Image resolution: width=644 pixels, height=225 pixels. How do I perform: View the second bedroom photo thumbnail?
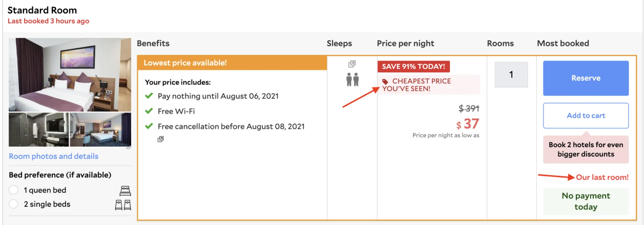coord(101,129)
